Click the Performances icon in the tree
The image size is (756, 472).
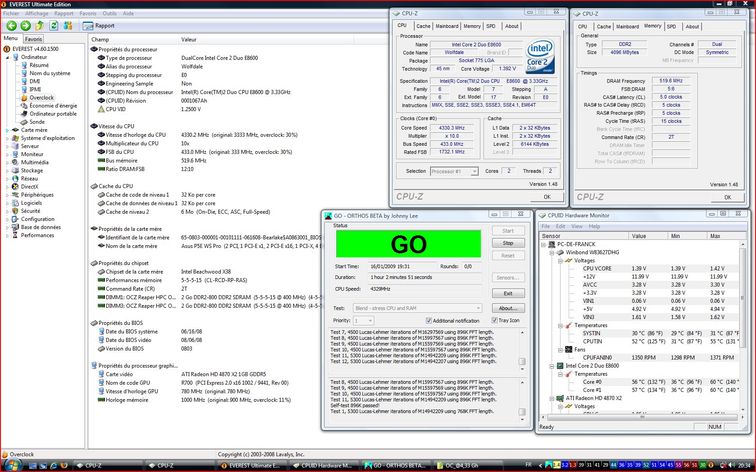(15, 235)
